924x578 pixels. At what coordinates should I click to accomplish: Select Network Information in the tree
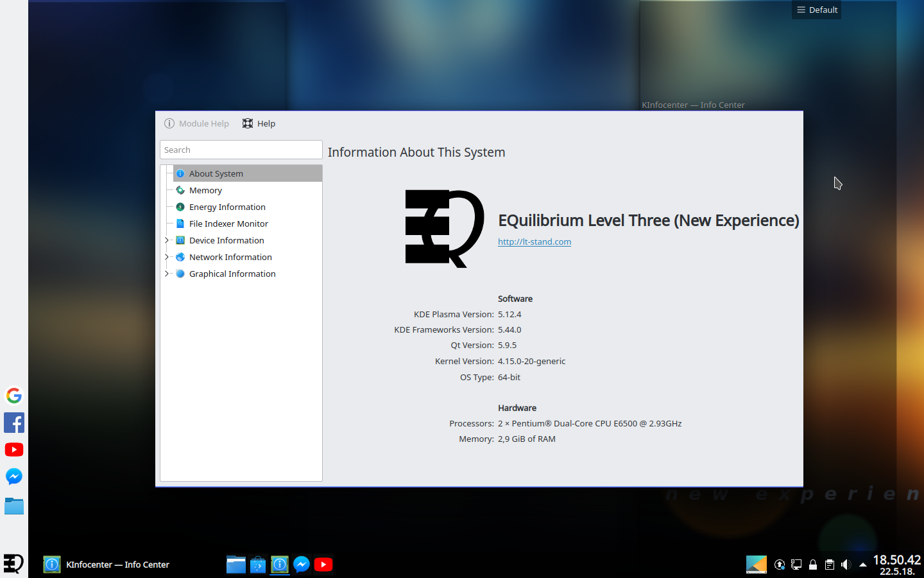pyautogui.click(x=230, y=257)
